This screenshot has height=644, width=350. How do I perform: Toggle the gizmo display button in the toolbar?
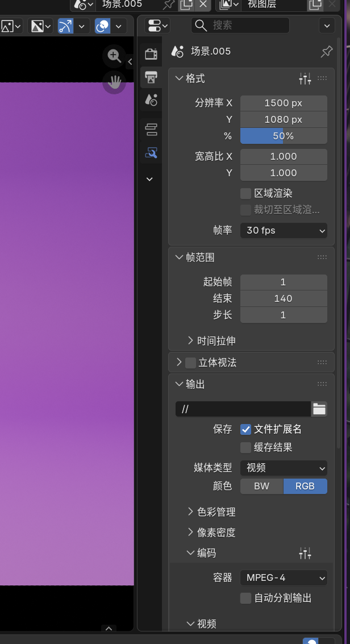tap(66, 26)
